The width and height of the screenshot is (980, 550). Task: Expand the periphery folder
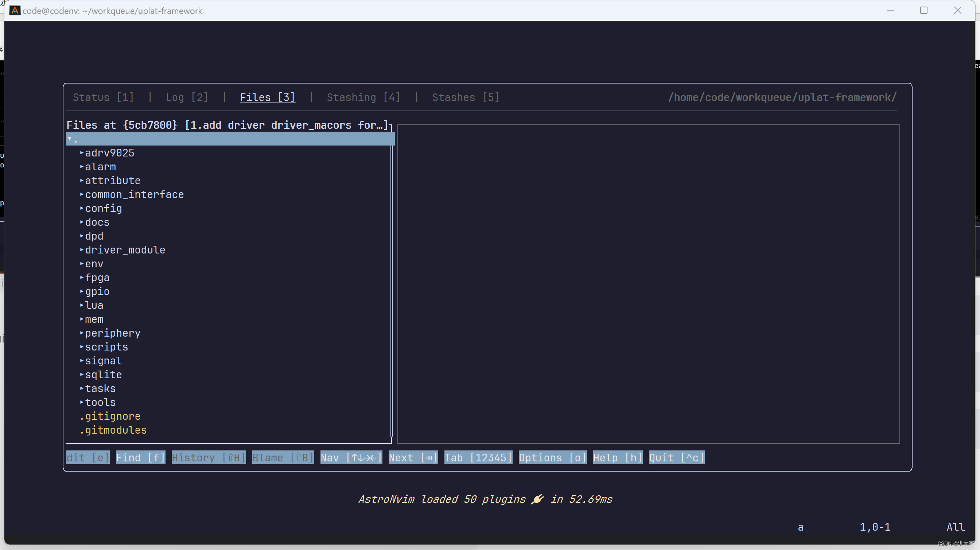[x=112, y=333]
